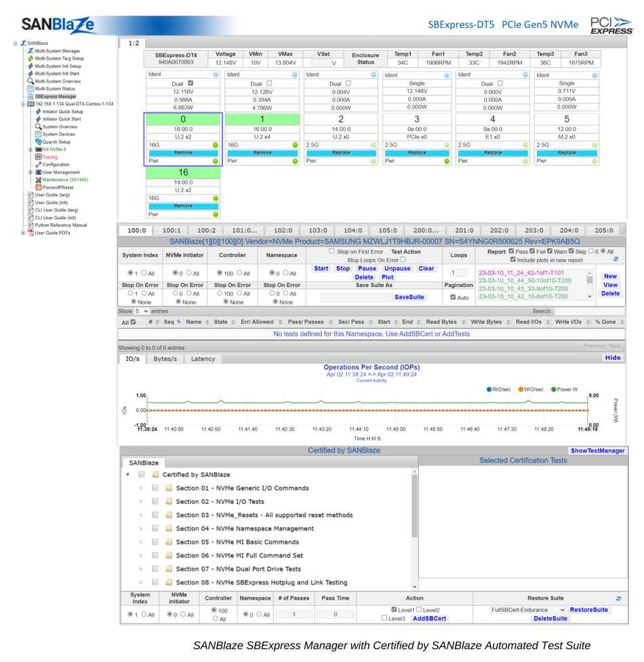
Task: Select the 1:2 enclosure tab
Action: (x=134, y=43)
